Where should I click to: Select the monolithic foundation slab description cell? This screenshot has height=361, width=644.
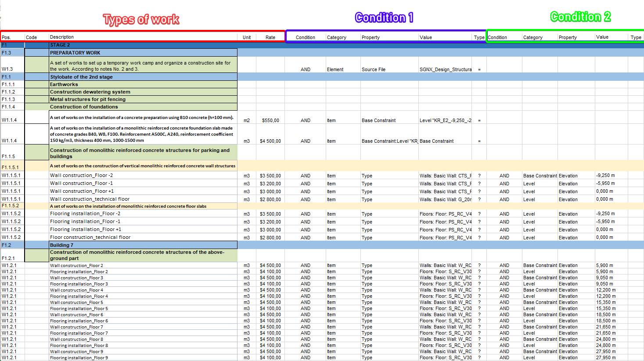tap(143, 134)
